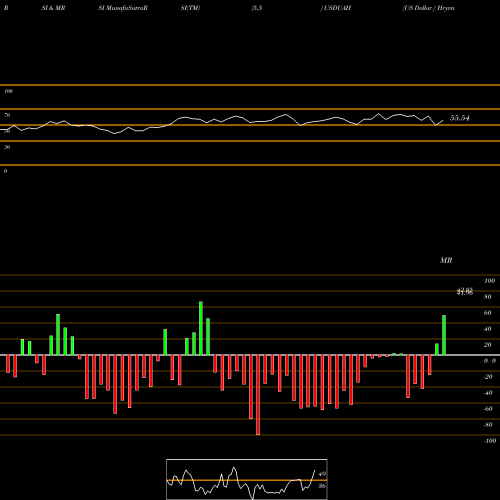
Task: Click the last green bar at the histogram's right end
Action: pos(444,335)
